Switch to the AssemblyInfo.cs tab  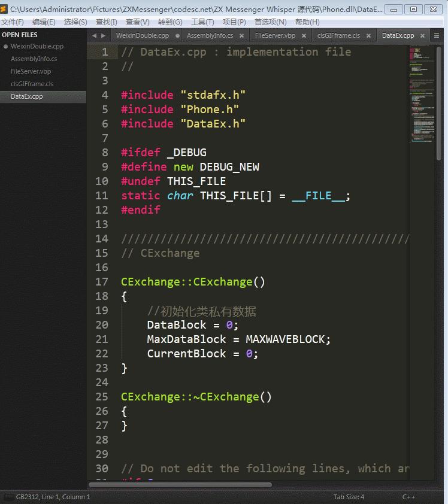click(210, 36)
